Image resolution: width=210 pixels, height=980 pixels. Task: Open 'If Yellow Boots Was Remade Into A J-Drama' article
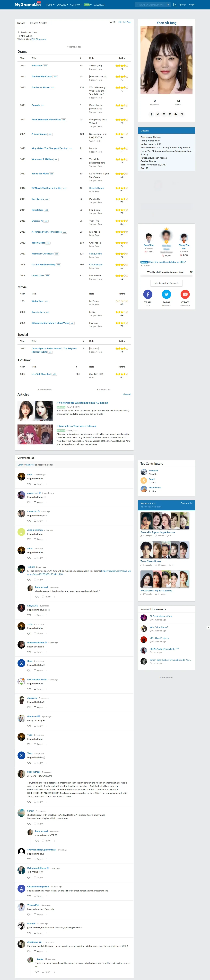click(x=82, y=402)
